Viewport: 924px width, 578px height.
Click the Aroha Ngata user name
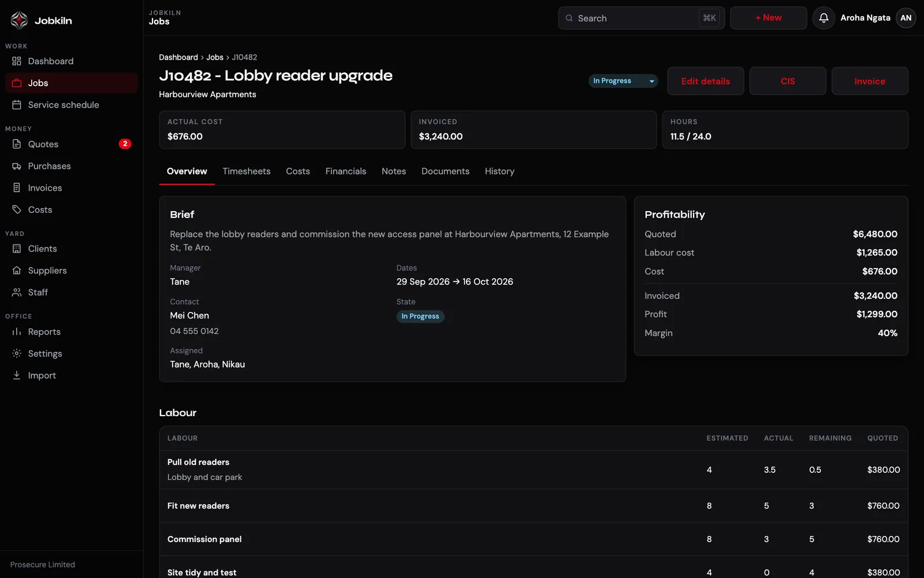(x=865, y=18)
